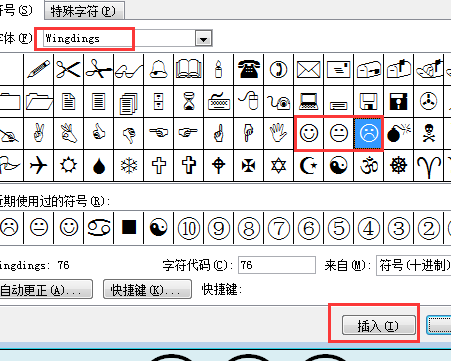The image size is (451, 361).
Task: Click the highlighted sad face symbol
Action: point(369,133)
